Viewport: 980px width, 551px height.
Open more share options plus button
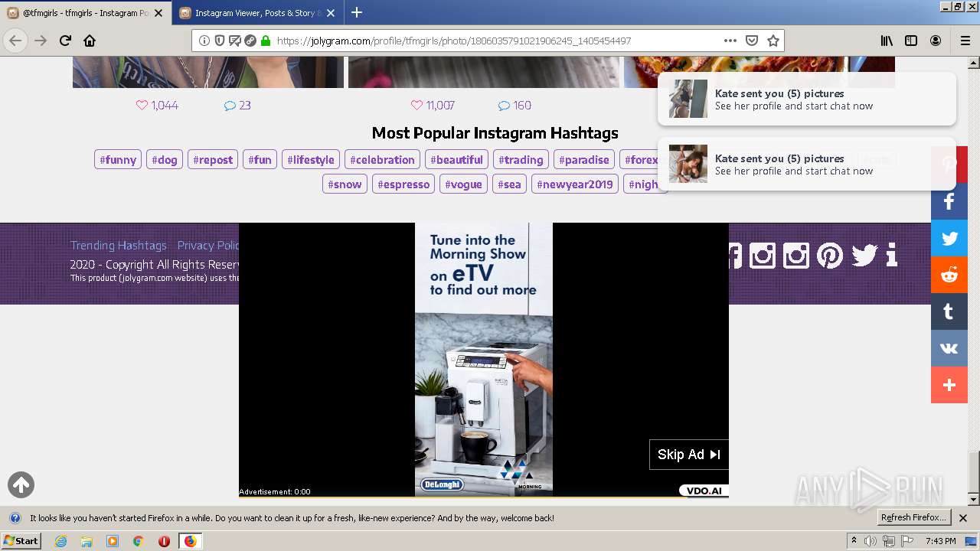(949, 385)
